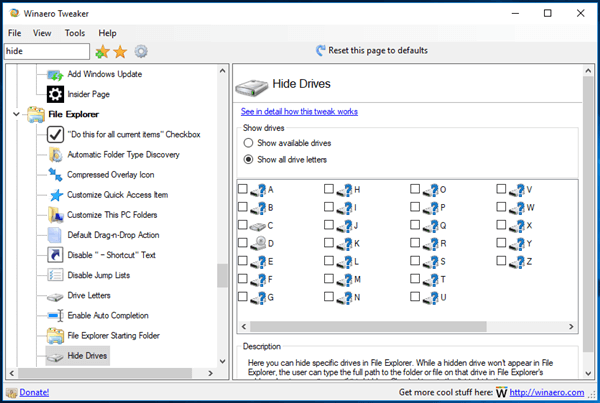Click the checkmark icon beside 'Do this for all current items'
This screenshot has height=403, width=600.
point(55,134)
